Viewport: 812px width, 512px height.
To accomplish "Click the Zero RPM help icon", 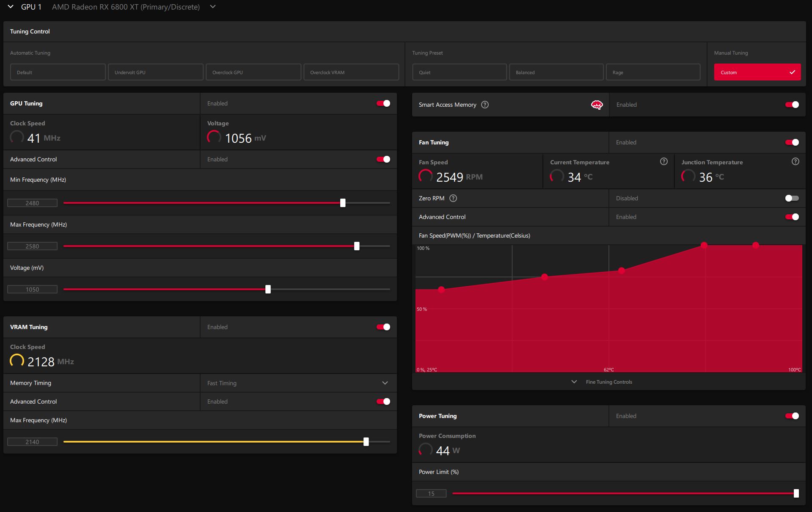I will tap(453, 198).
